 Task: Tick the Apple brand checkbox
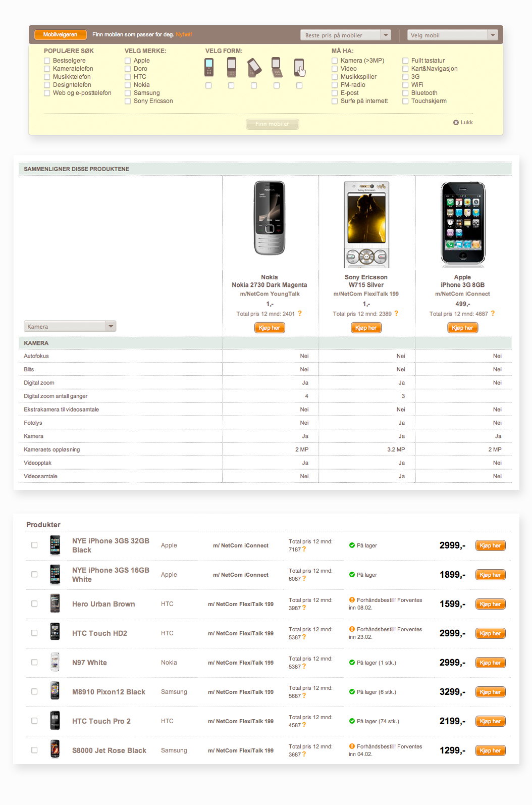pyautogui.click(x=128, y=61)
